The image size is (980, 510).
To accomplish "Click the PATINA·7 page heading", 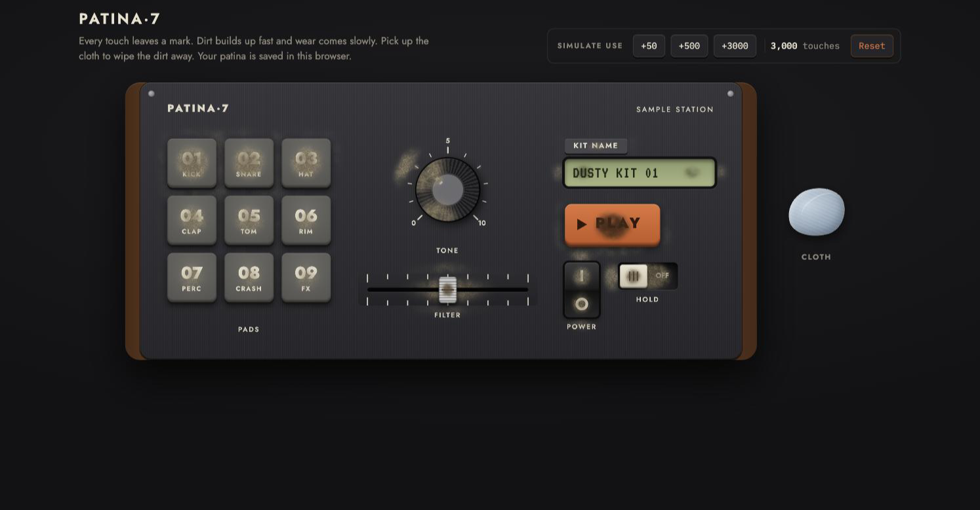I will click(x=119, y=19).
